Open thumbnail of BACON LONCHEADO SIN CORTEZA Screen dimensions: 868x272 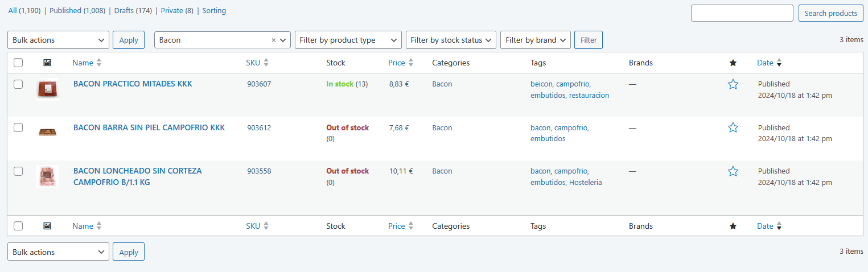47,176
